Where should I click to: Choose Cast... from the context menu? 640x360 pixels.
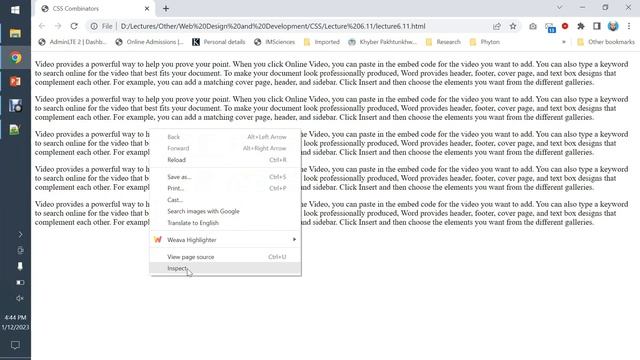pyautogui.click(x=225, y=200)
